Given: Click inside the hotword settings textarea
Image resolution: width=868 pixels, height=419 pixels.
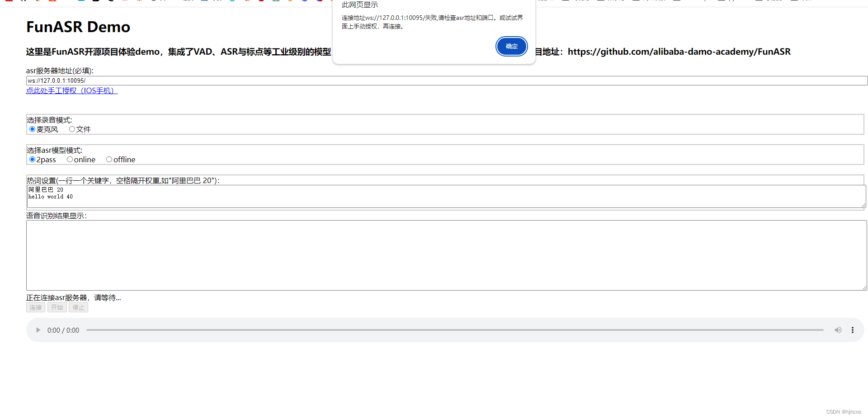Looking at the screenshot, I should point(446,197).
